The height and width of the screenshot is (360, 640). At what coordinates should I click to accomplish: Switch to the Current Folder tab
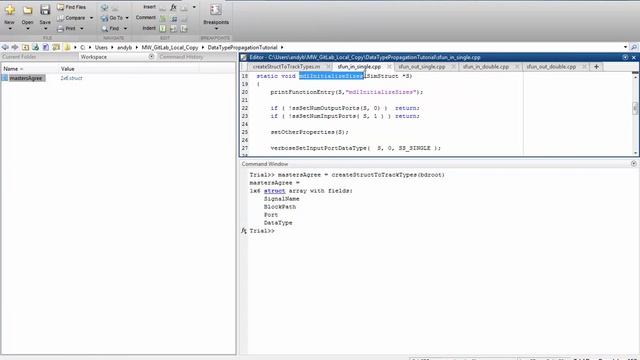point(20,57)
